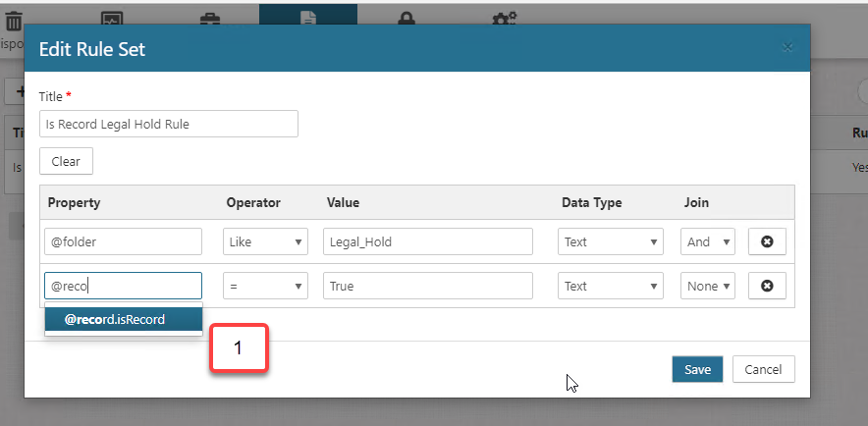Close the Edit Rule Set dialog with the X
The height and width of the screenshot is (426, 868).
[787, 47]
